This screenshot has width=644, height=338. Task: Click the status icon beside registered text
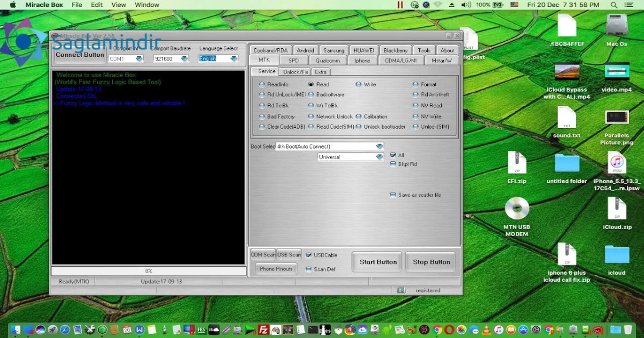pos(401,290)
